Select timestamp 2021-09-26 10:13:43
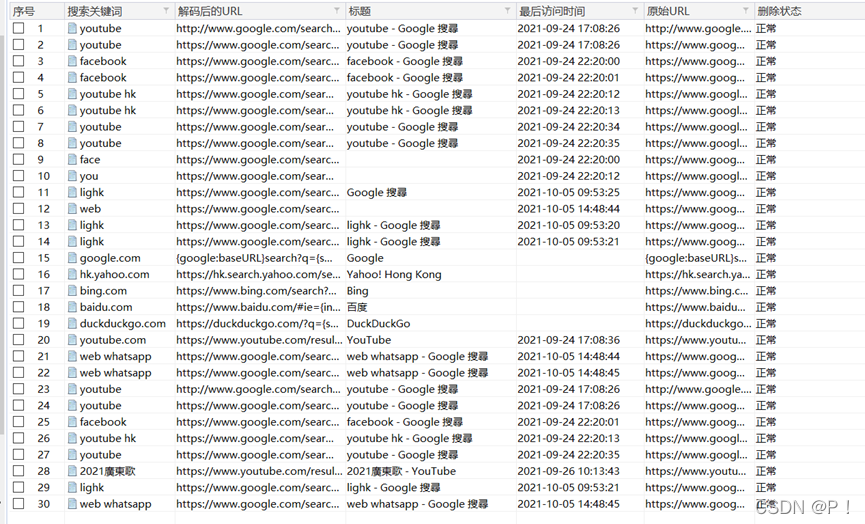This screenshot has height=524, width=865. coord(568,471)
